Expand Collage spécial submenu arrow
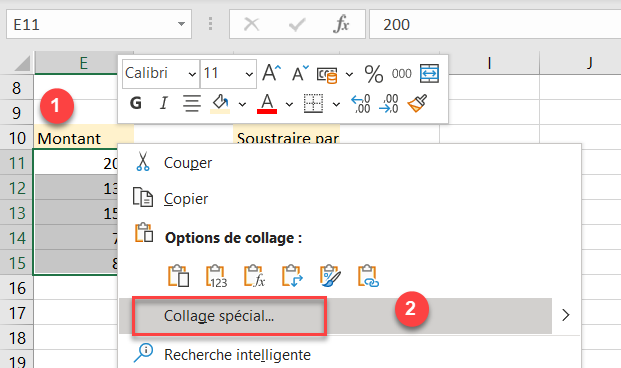The image size is (621, 368). [x=566, y=315]
